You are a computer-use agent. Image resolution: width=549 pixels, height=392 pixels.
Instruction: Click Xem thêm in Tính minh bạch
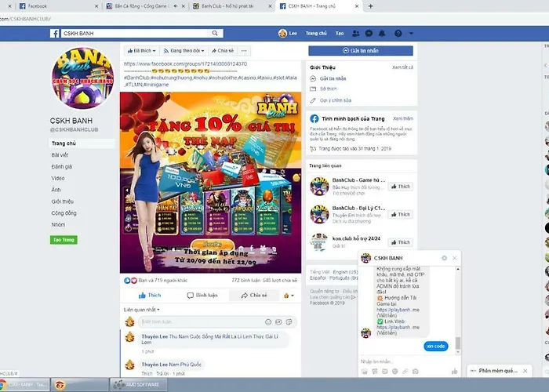(x=403, y=118)
